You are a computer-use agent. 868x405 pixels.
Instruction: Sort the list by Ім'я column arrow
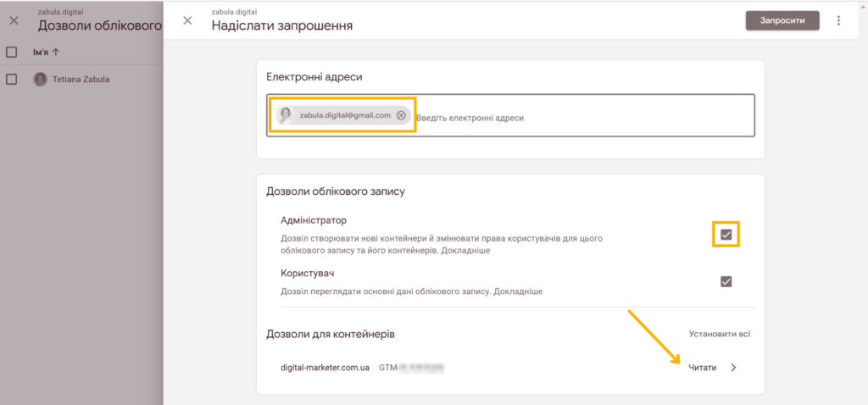55,53
